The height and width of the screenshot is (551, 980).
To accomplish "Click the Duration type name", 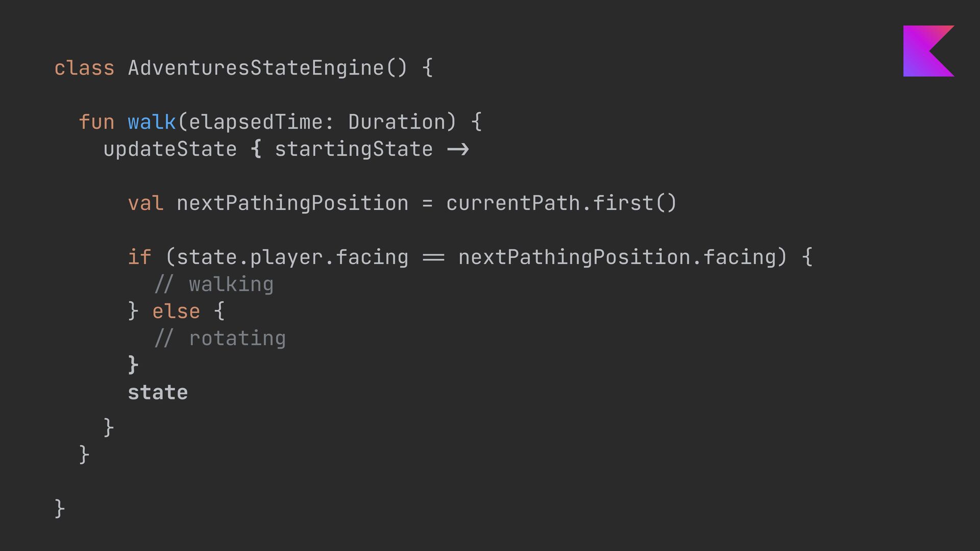I will click(397, 122).
